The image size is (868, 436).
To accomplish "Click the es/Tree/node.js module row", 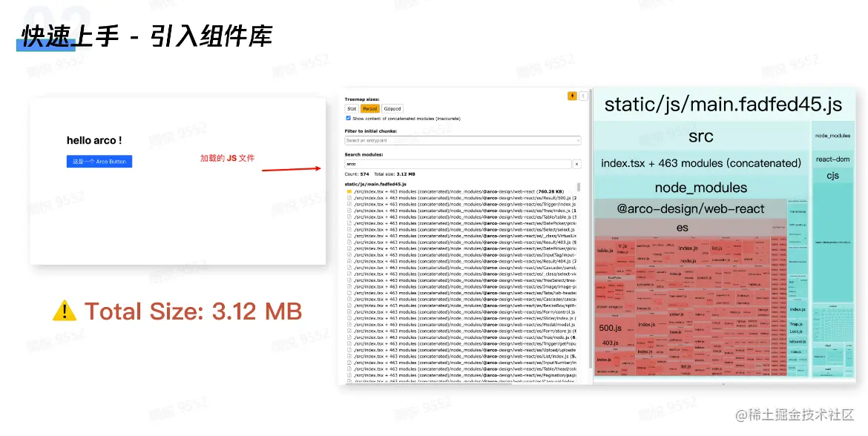I will [x=461, y=337].
